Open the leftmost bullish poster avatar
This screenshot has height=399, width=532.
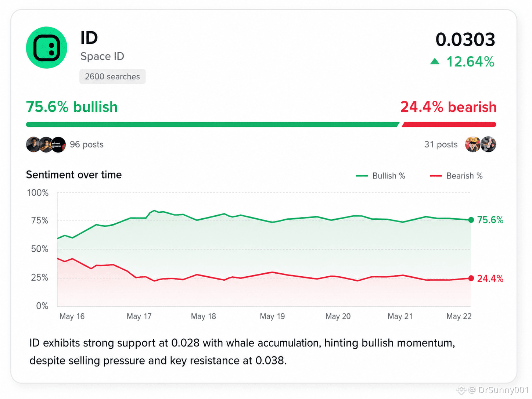(x=33, y=144)
